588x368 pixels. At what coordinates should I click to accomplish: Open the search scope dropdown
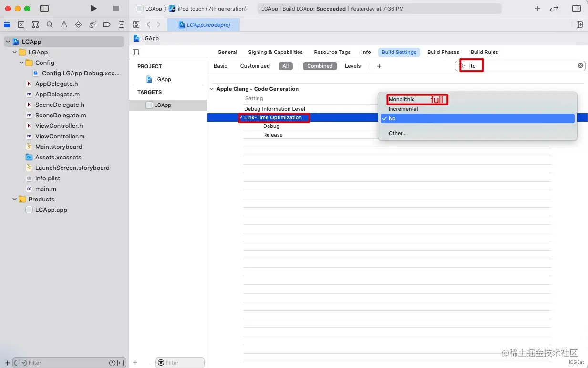pyautogui.click(x=463, y=66)
